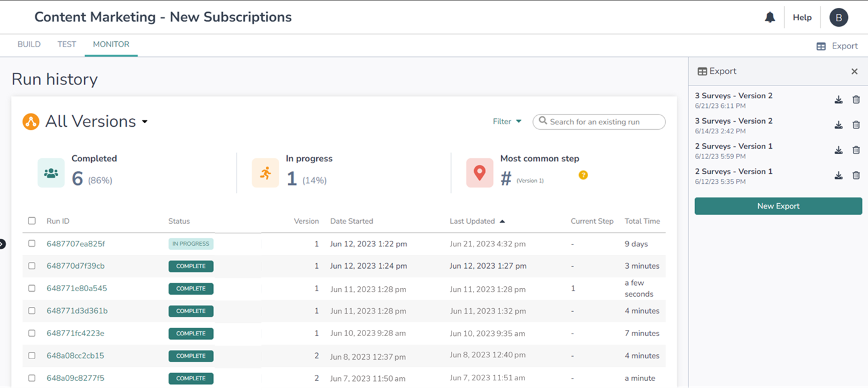Check the box for run 648770d7f39cb

click(x=32, y=266)
